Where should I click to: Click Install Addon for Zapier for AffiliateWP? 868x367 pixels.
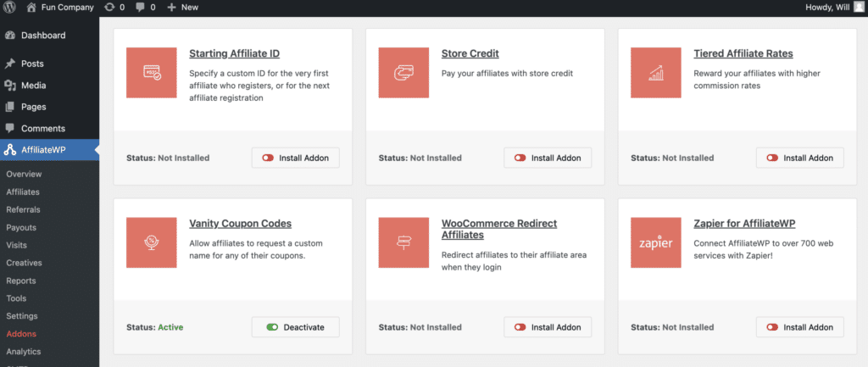click(x=800, y=327)
